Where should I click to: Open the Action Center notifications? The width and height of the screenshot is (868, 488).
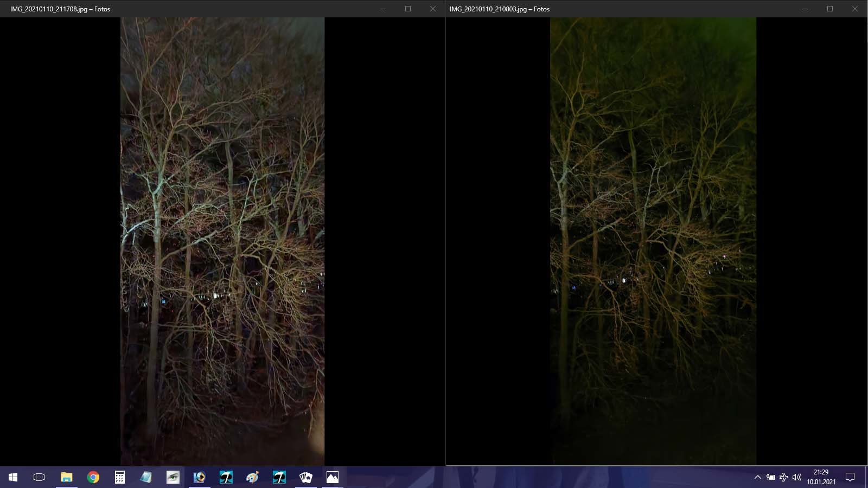click(x=850, y=477)
